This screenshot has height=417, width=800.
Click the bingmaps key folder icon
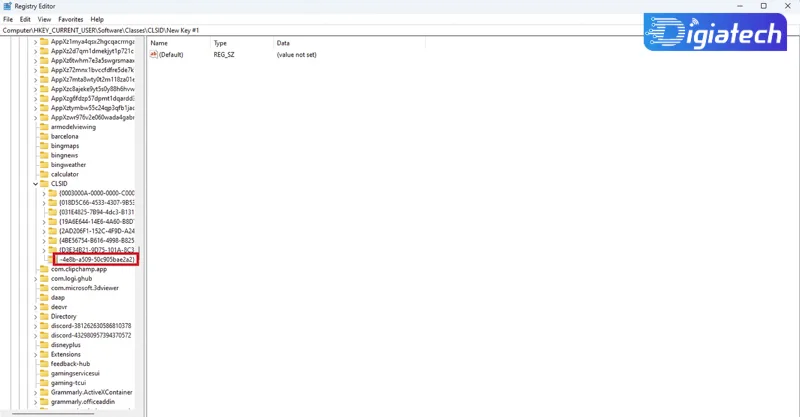pyautogui.click(x=44, y=146)
